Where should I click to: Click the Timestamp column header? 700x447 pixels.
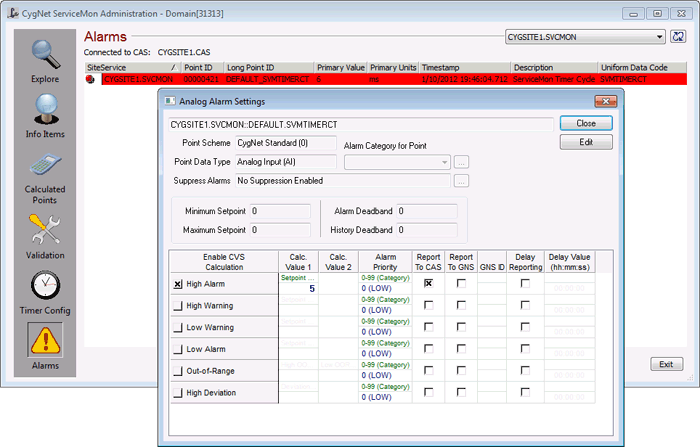(x=465, y=67)
